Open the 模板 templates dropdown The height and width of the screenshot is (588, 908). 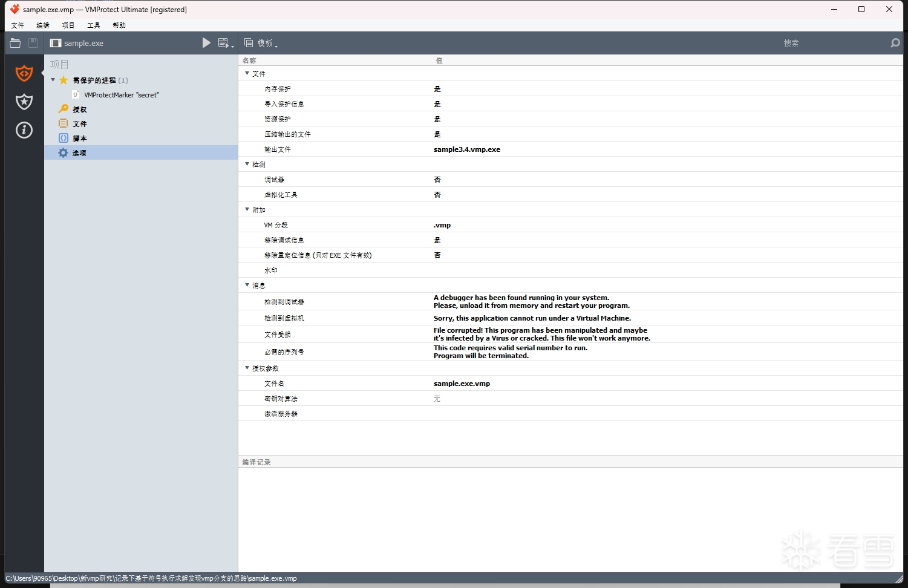coord(261,43)
